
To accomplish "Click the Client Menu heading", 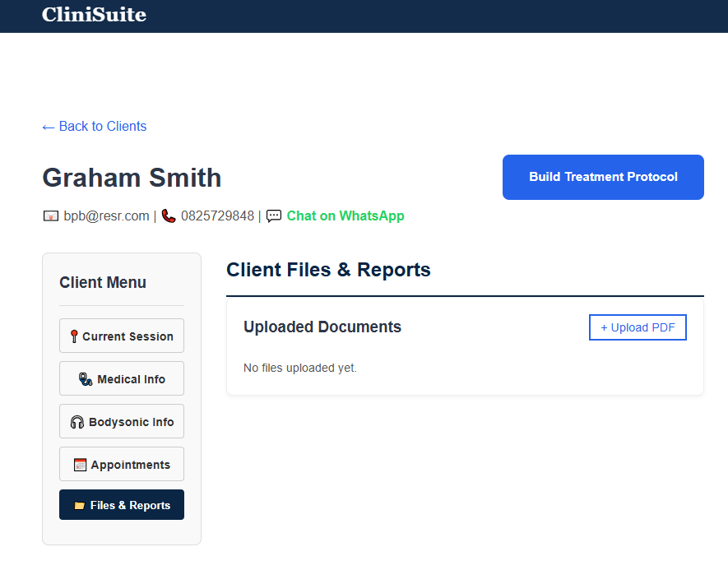I will pyautogui.click(x=103, y=282).
